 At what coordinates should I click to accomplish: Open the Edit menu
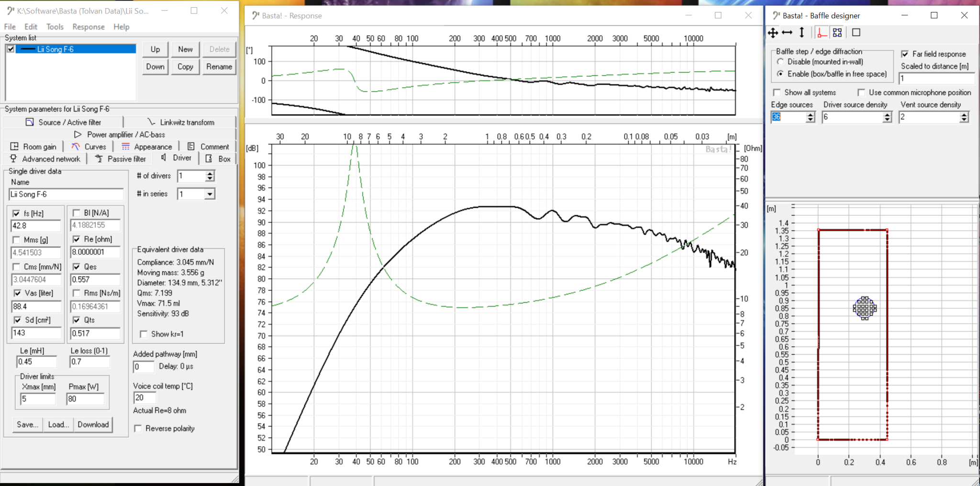click(x=31, y=27)
